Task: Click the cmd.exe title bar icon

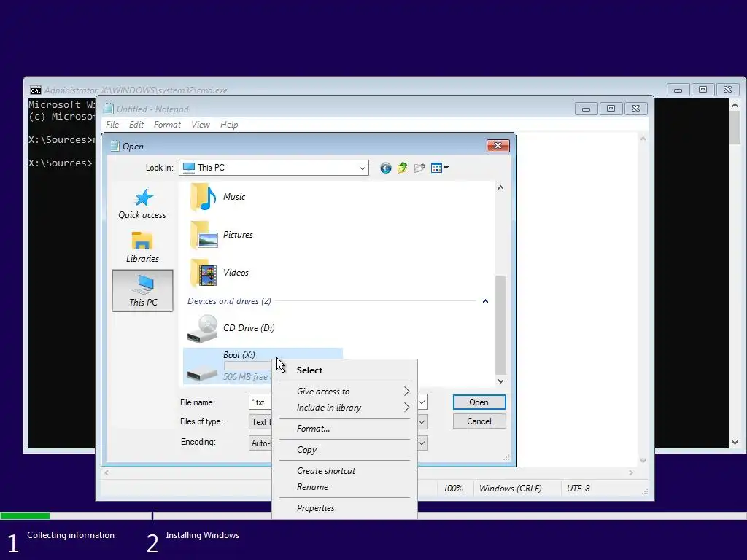Action: tap(35, 90)
